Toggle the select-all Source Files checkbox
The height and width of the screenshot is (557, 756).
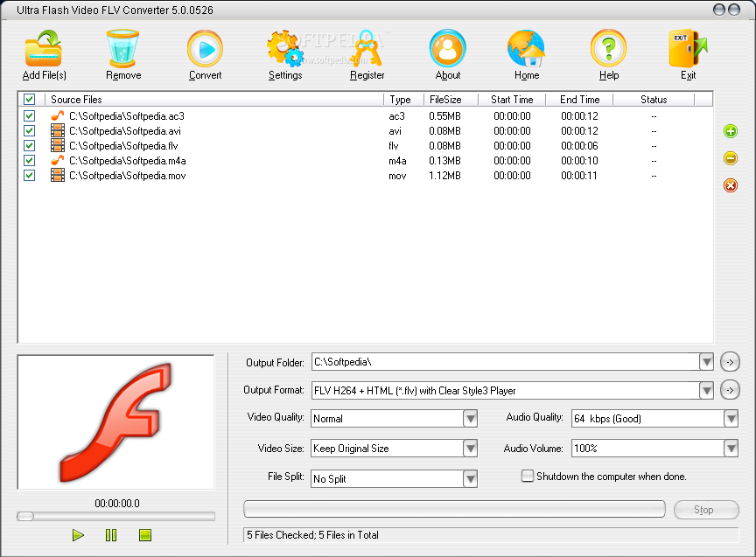coord(30,100)
